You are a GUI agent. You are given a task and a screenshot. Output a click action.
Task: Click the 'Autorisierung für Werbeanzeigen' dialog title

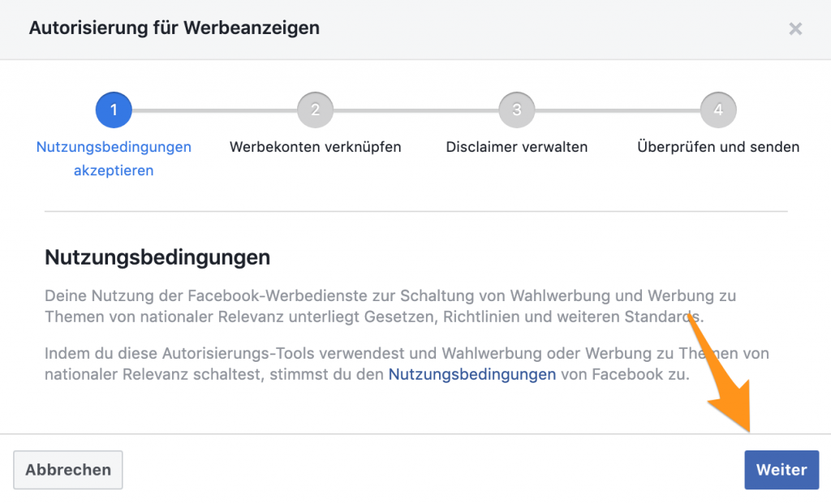click(x=174, y=28)
